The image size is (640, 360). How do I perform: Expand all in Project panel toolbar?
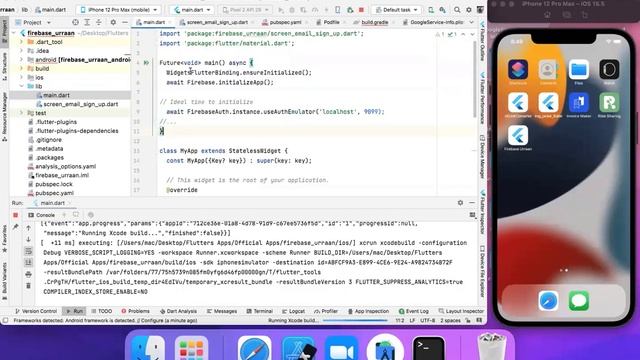pyautogui.click(x=87, y=22)
